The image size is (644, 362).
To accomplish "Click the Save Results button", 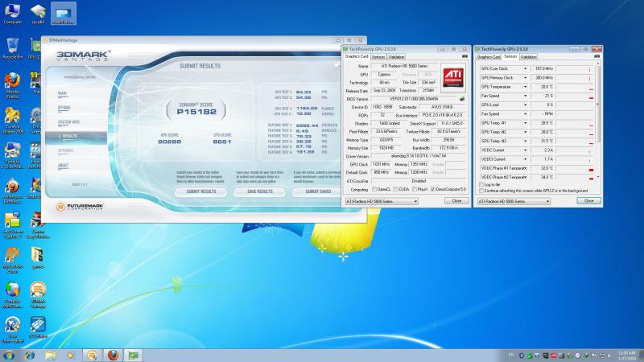I will point(259,191).
